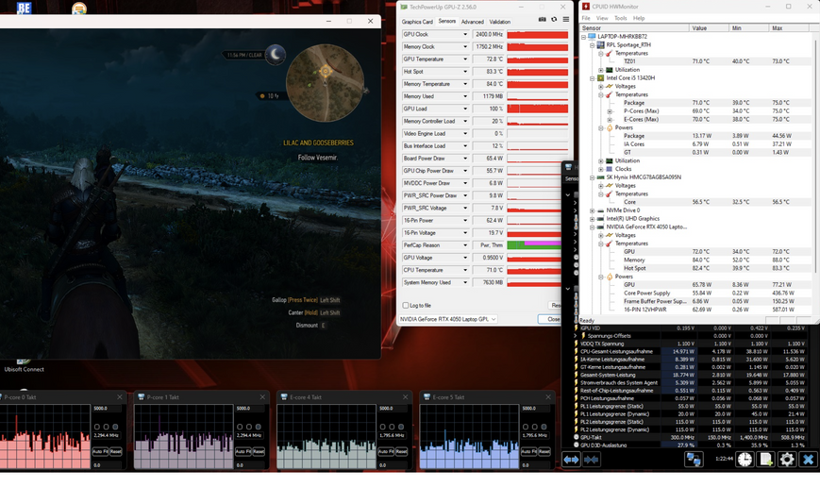Open Tools menu in HWMonitor
The height and width of the screenshot is (504, 820).
pyautogui.click(x=620, y=18)
